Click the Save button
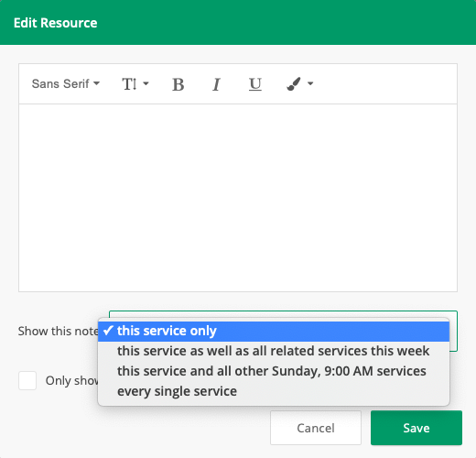476x458 pixels. point(416,428)
